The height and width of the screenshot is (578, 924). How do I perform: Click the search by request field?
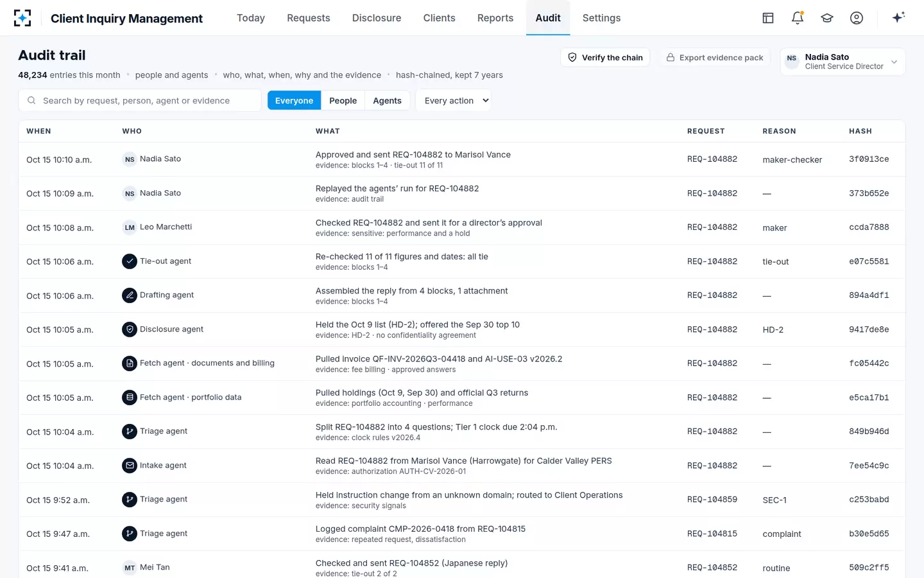coord(140,101)
